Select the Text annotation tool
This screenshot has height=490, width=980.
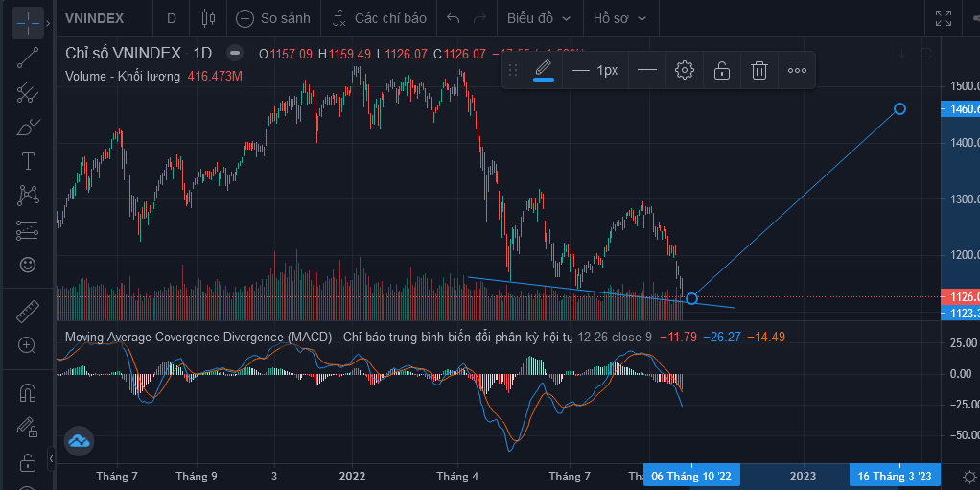(28, 161)
